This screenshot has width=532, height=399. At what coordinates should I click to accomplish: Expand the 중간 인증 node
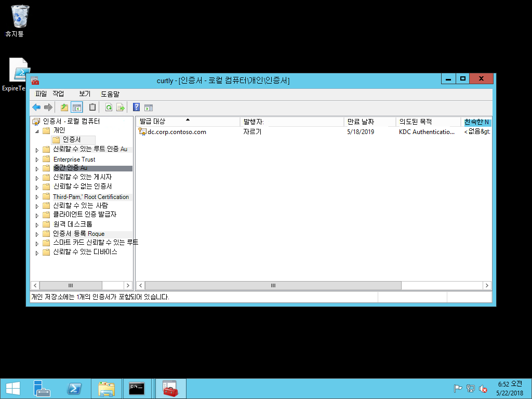[37, 169]
